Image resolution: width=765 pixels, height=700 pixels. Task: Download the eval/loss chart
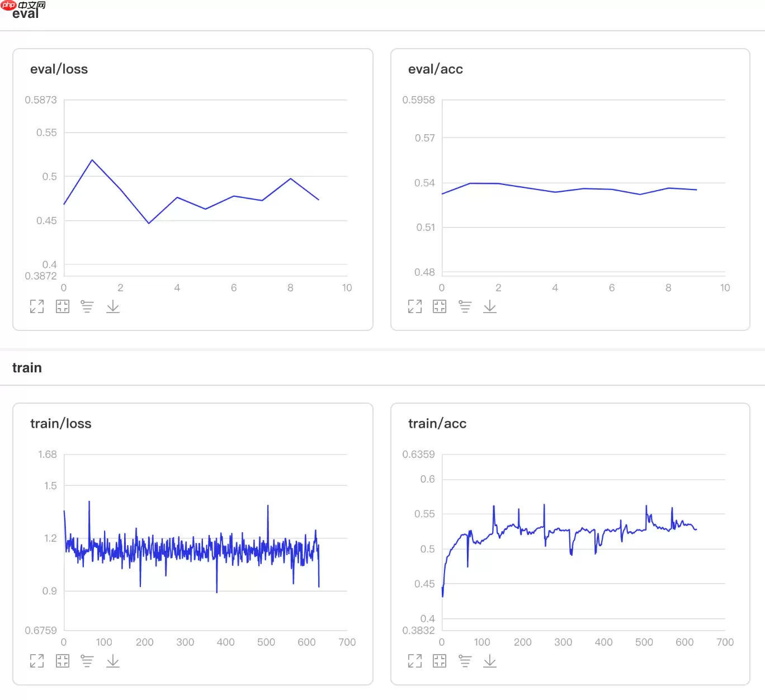113,306
